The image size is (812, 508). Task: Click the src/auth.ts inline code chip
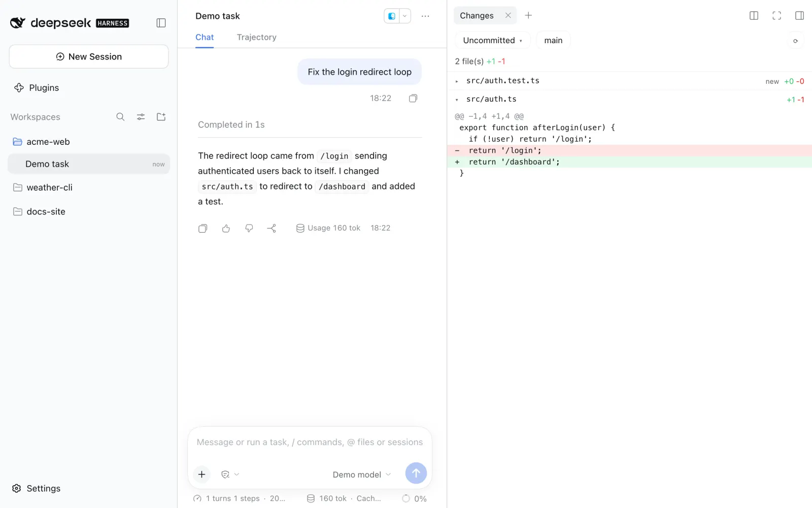[x=227, y=186]
